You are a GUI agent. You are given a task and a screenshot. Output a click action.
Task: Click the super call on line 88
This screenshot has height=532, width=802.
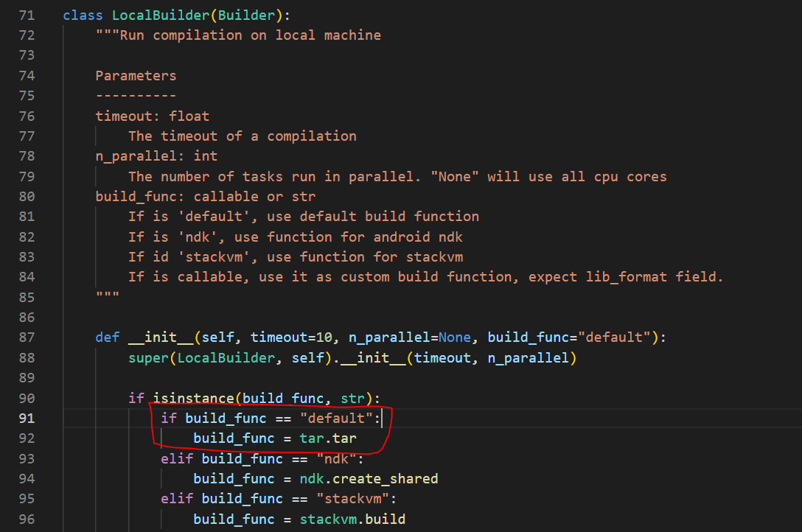(x=148, y=357)
